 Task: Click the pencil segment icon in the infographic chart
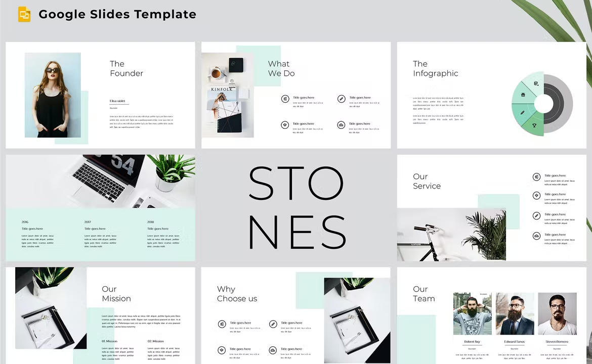point(522,112)
